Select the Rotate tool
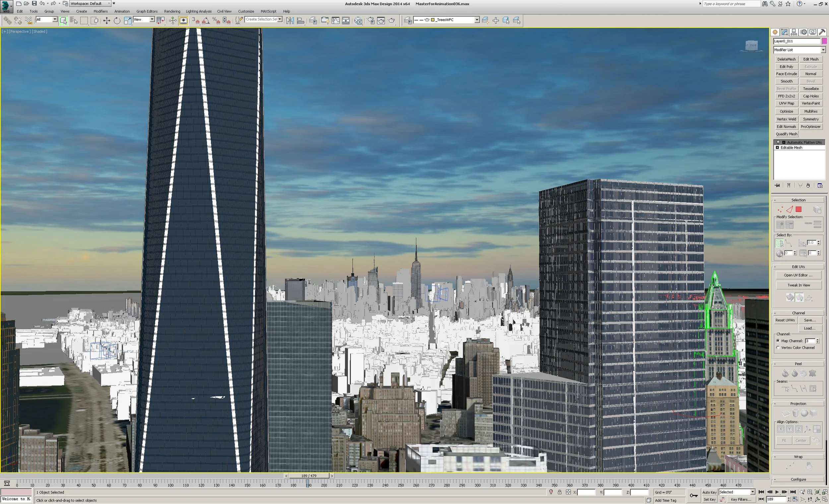The image size is (829, 504). coord(117,21)
